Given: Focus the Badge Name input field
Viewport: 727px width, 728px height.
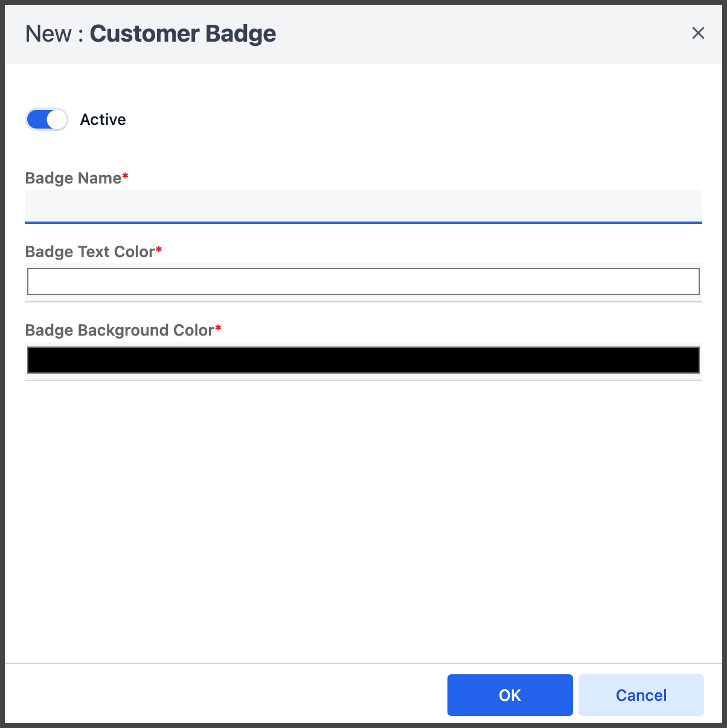Looking at the screenshot, I should 363,206.
